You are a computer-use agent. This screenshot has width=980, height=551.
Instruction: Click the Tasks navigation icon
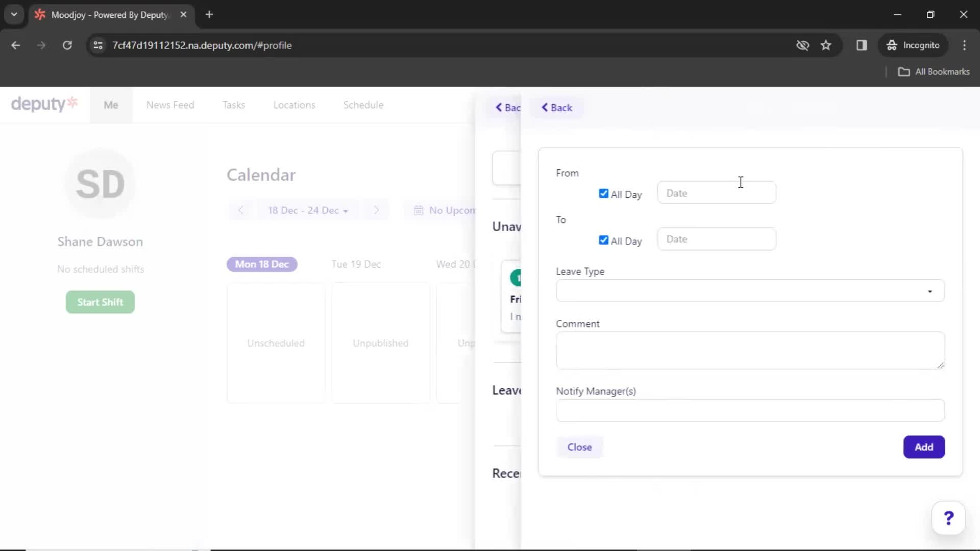(x=234, y=105)
